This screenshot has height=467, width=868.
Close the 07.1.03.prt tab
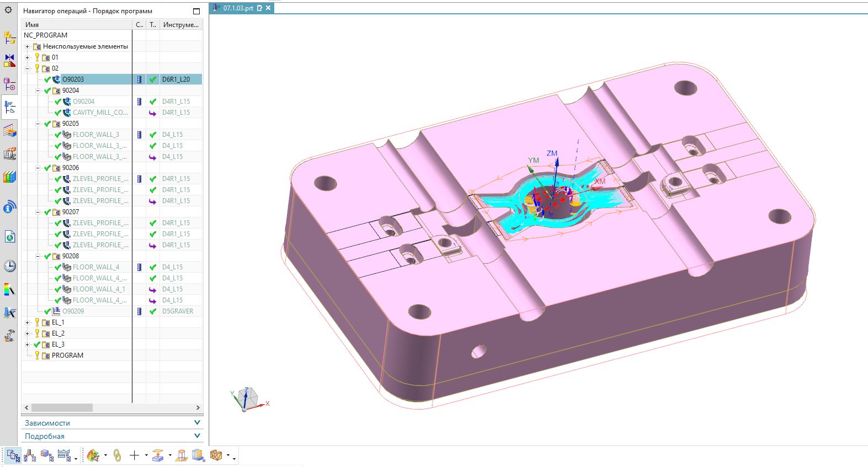click(268, 8)
